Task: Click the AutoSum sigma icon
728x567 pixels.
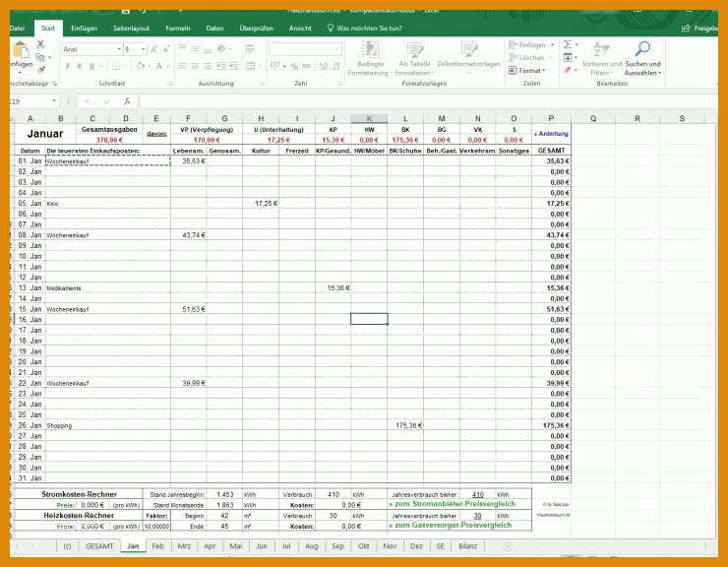Action: [568, 44]
